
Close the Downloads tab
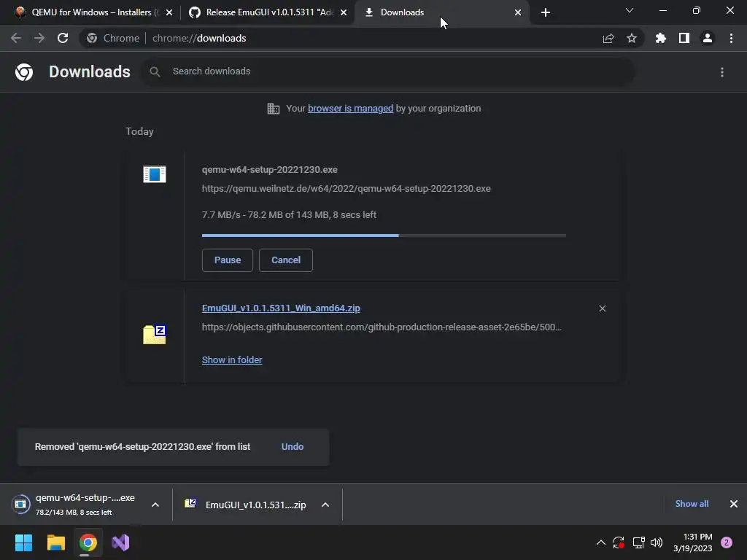[518, 13]
